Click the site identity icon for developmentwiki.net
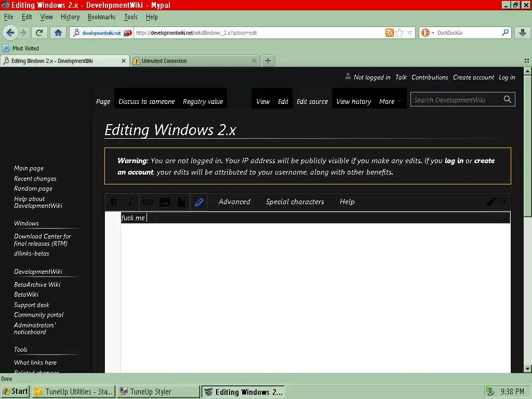 coord(77,33)
